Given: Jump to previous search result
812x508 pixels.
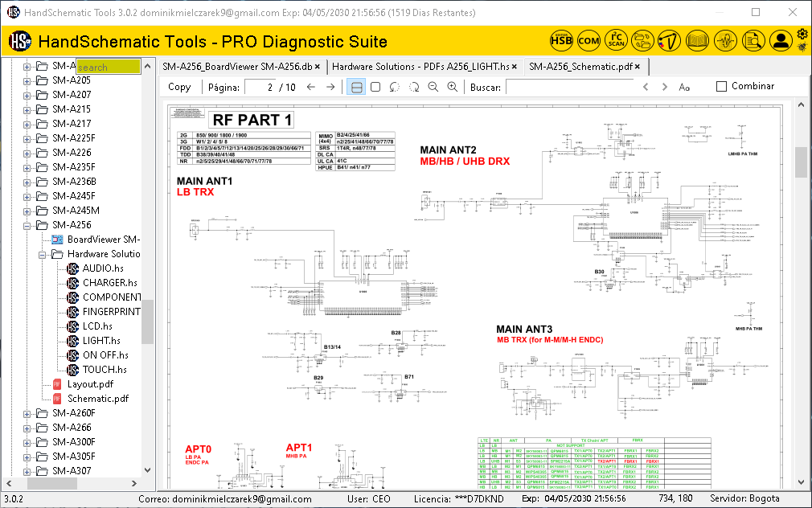Looking at the screenshot, I should pos(646,87).
